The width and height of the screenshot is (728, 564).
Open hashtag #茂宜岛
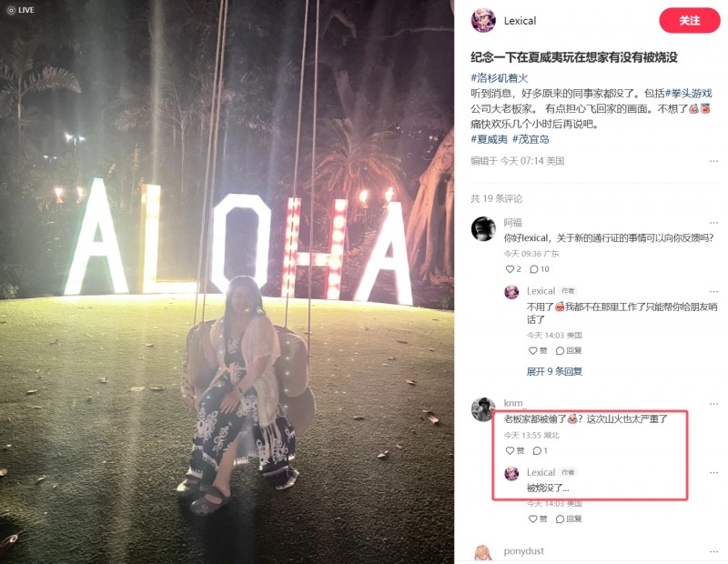coord(531,139)
